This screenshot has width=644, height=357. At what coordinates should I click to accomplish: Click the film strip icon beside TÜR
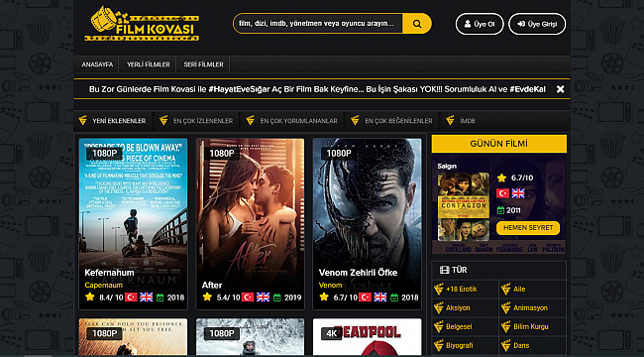pos(445,270)
